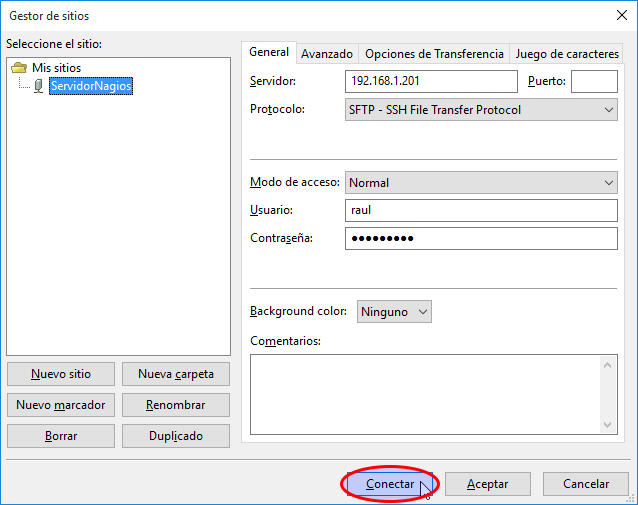The height and width of the screenshot is (505, 638).
Task: Close the Gestor de sitios window
Action: 622,15
